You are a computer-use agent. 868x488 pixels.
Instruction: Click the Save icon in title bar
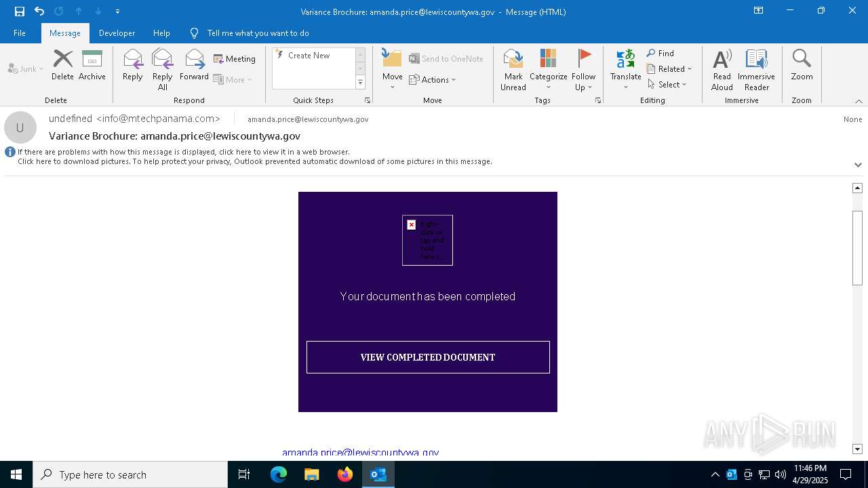tap(20, 12)
